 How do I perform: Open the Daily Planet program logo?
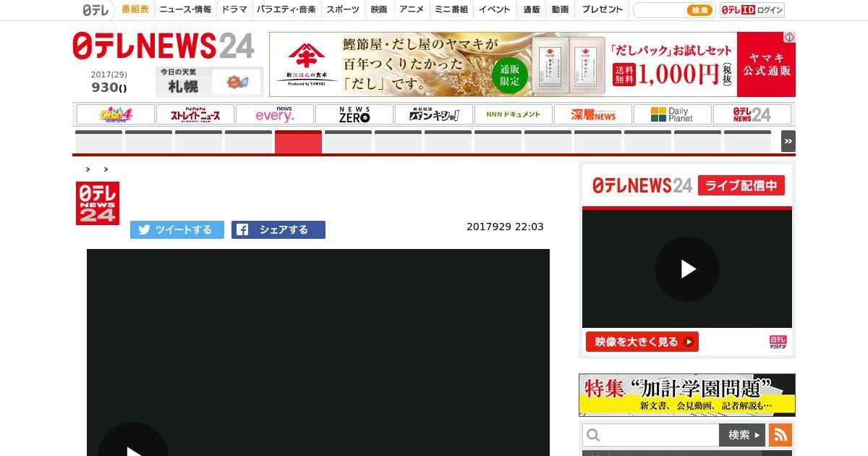673,114
